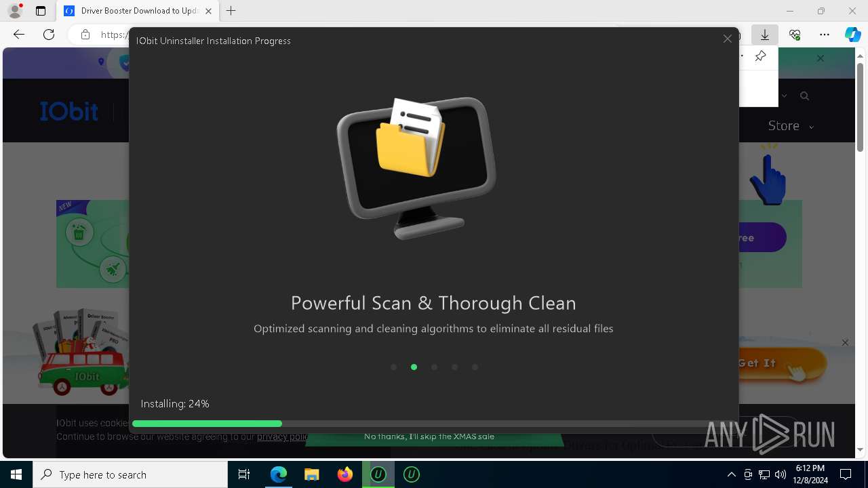Image resolution: width=868 pixels, height=488 pixels.
Task: Open Copilot sidebar icon
Action: click(x=852, y=35)
